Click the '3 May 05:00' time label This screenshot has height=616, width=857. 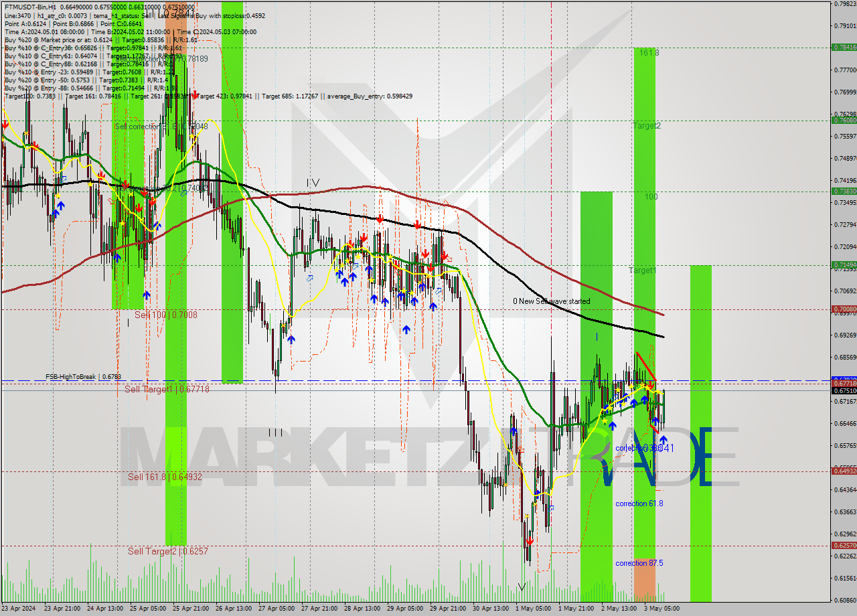(661, 609)
